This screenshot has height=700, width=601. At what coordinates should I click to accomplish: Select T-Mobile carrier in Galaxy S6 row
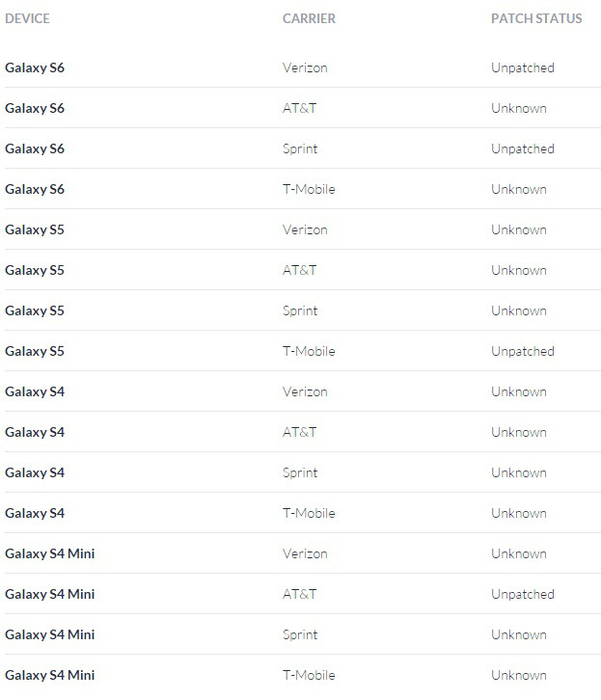309,190
